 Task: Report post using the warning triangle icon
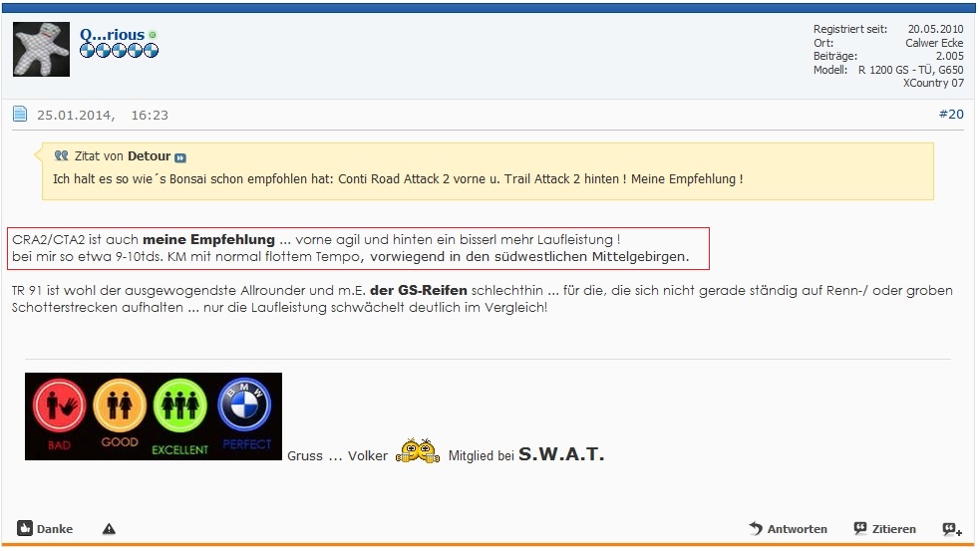pyautogui.click(x=109, y=529)
